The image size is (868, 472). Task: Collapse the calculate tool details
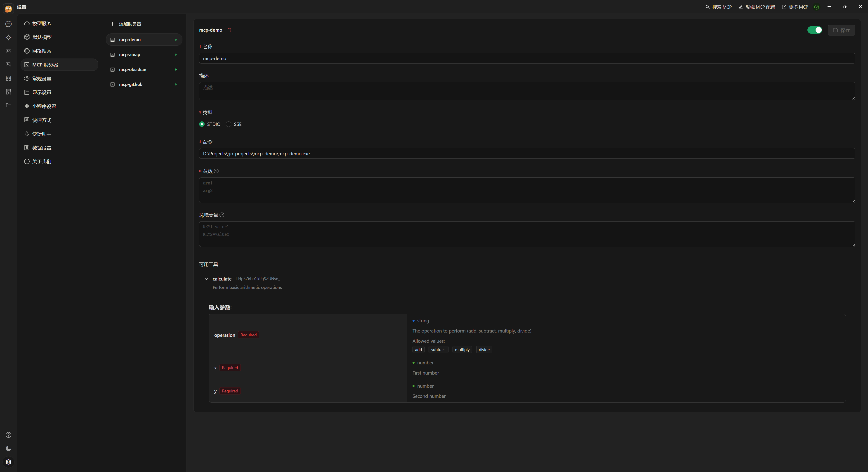(207, 279)
